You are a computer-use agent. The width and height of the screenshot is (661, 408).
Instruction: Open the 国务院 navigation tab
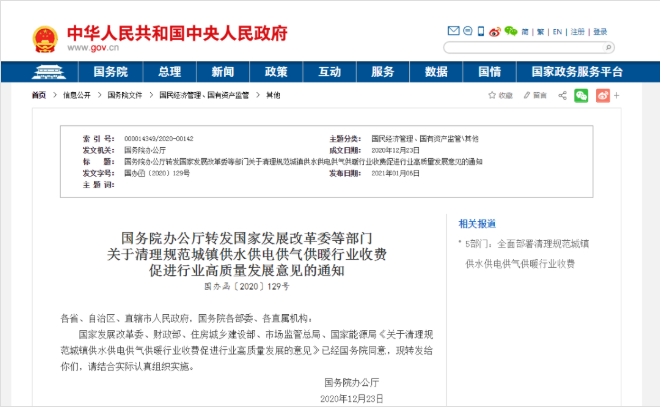110,72
